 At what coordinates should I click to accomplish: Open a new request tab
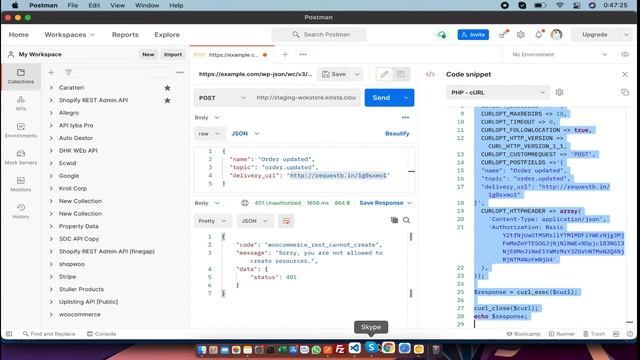point(285,54)
